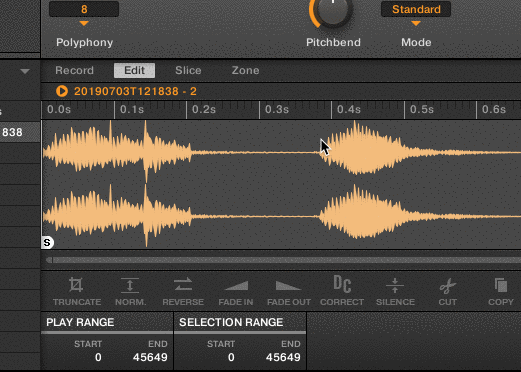Click the Selection Range end value 45649

tap(283, 357)
